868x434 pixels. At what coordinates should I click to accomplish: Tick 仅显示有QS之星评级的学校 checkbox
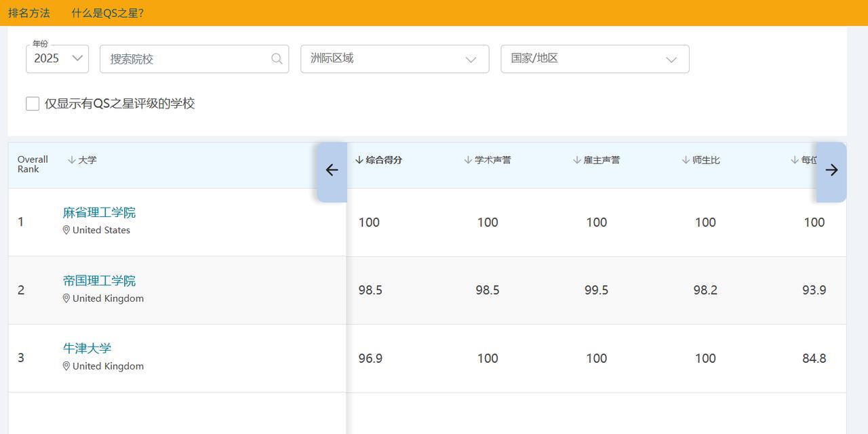33,104
